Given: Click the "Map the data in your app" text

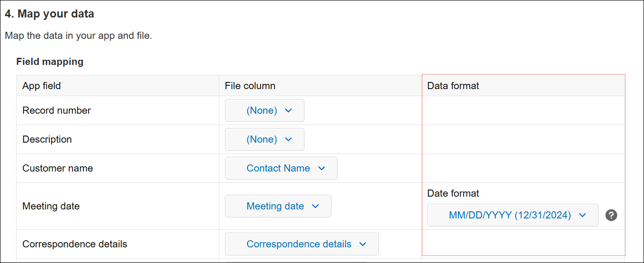Looking at the screenshot, I should point(78,36).
